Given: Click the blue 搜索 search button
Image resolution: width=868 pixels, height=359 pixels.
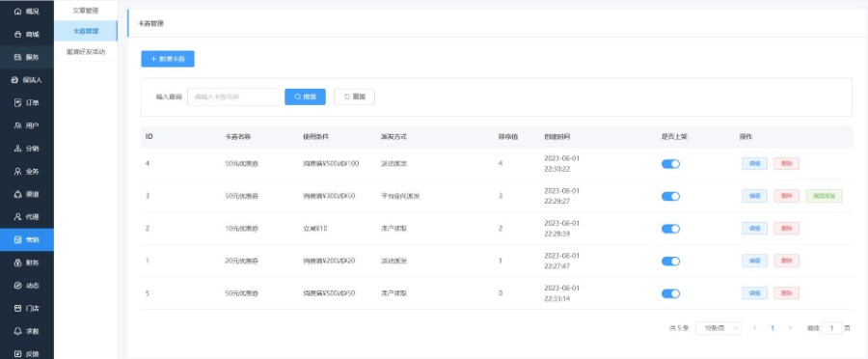Looking at the screenshot, I should [305, 97].
